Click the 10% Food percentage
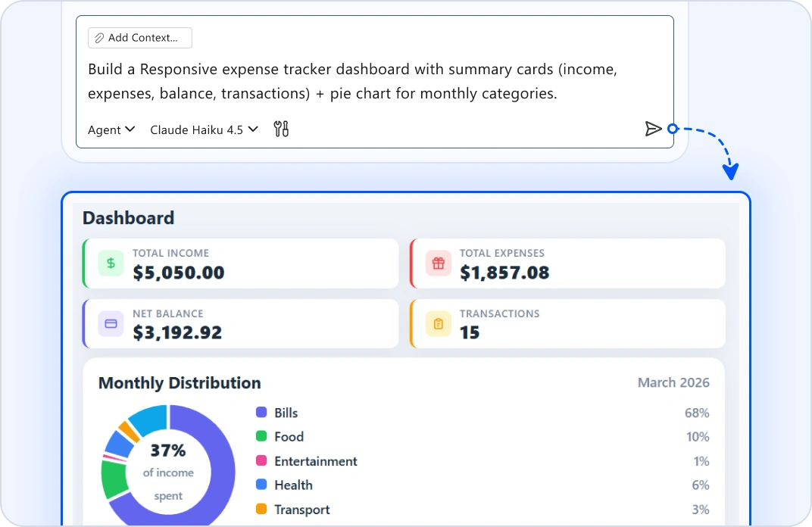This screenshot has width=812, height=527. coord(698,436)
